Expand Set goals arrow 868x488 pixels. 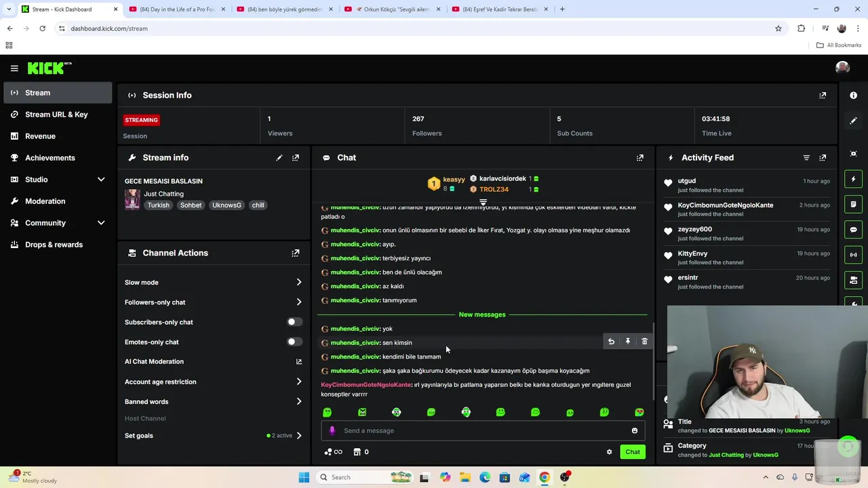299,436
